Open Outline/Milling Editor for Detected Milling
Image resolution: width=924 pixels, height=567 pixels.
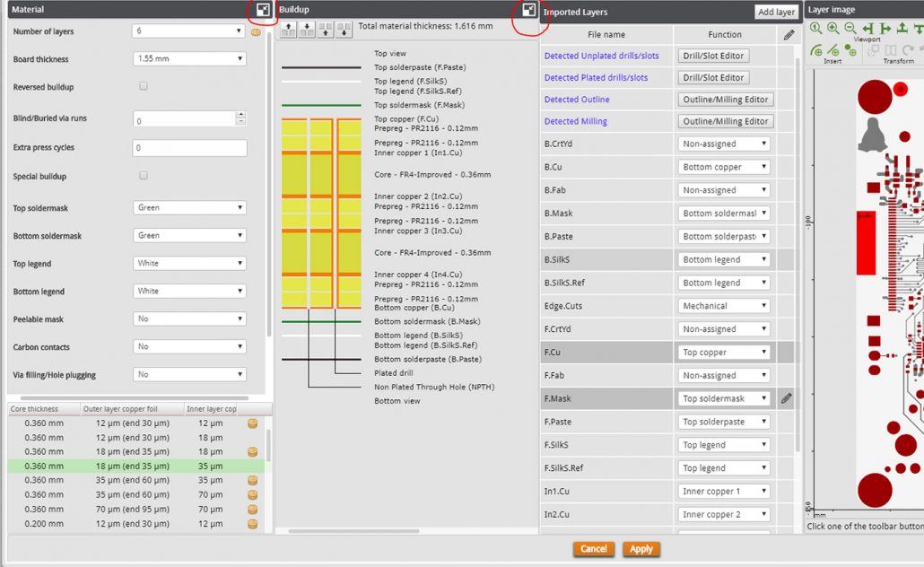(x=726, y=121)
